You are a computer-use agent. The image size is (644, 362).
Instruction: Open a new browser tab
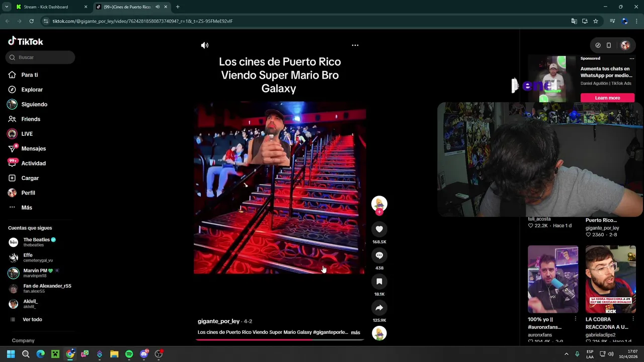pyautogui.click(x=178, y=7)
